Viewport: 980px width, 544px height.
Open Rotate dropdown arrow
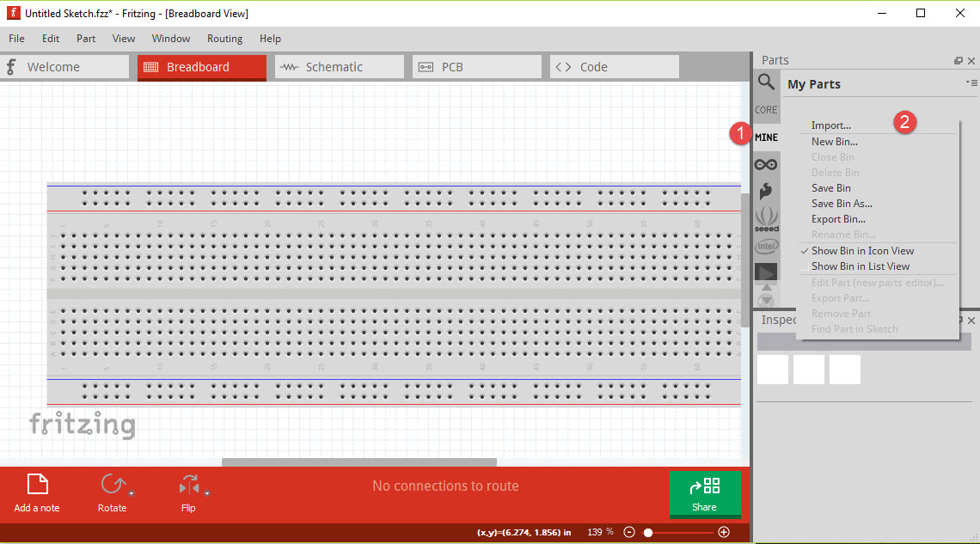click(132, 493)
